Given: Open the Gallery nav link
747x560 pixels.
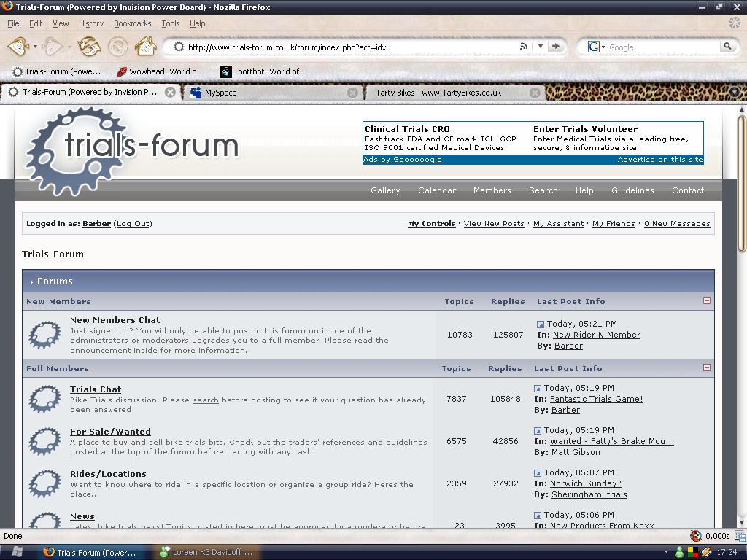Looking at the screenshot, I should pos(385,190).
